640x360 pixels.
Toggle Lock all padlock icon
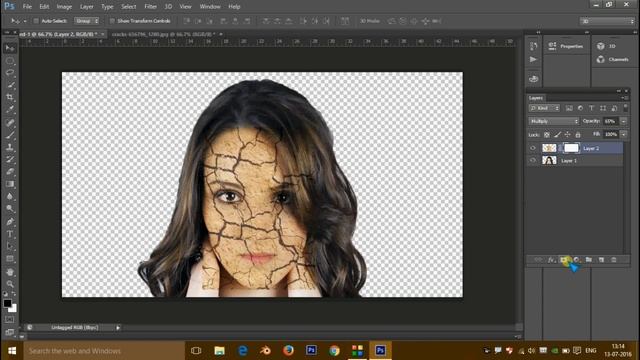coord(578,134)
